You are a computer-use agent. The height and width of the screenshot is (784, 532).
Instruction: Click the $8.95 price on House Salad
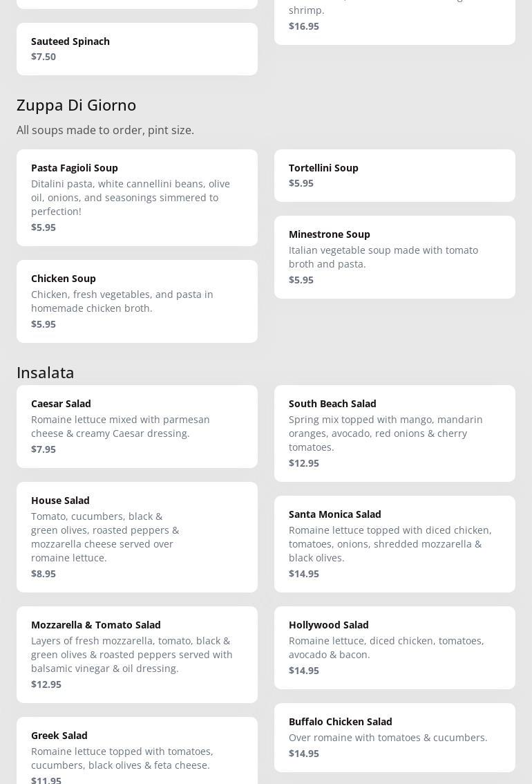(x=44, y=574)
